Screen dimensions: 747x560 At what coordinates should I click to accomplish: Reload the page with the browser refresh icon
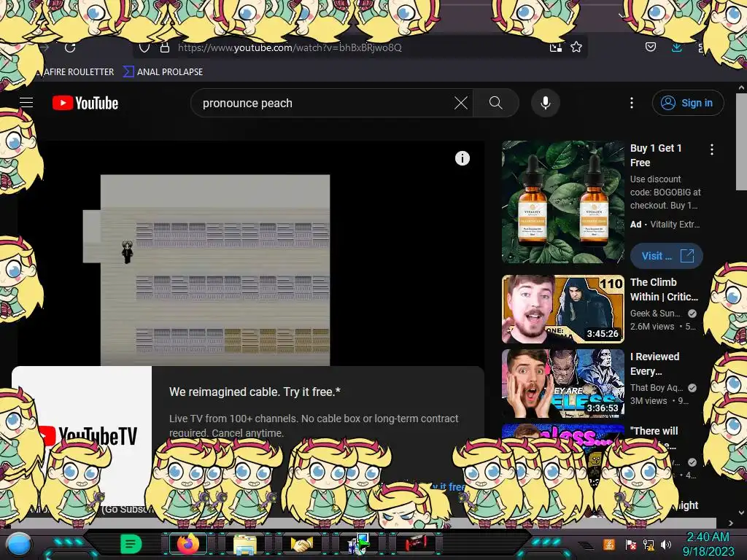pyautogui.click(x=70, y=47)
